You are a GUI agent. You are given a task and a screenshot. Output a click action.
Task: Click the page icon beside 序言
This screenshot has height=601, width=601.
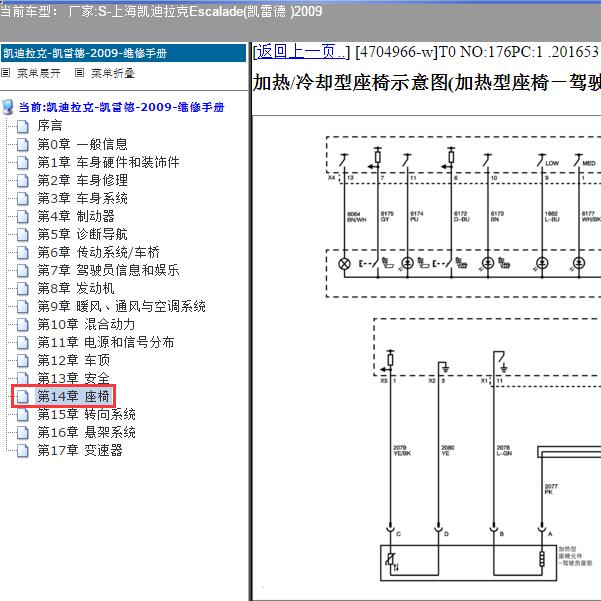pyautogui.click(x=23, y=126)
